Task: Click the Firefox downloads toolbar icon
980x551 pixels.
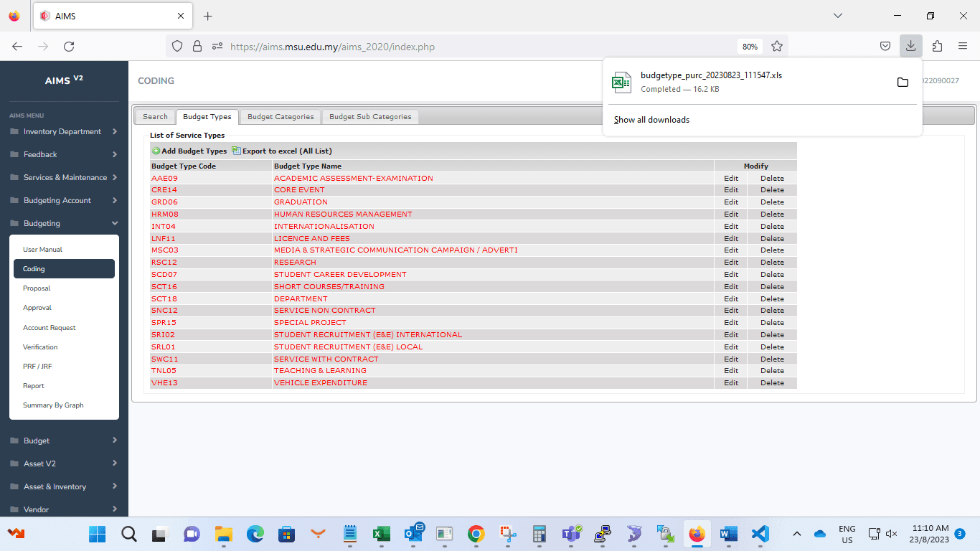Action: click(x=910, y=47)
